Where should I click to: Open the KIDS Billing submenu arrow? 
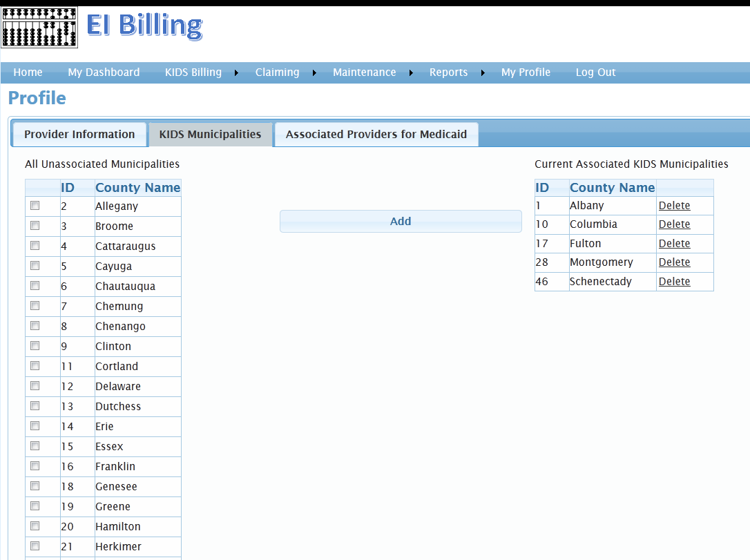pyautogui.click(x=235, y=73)
